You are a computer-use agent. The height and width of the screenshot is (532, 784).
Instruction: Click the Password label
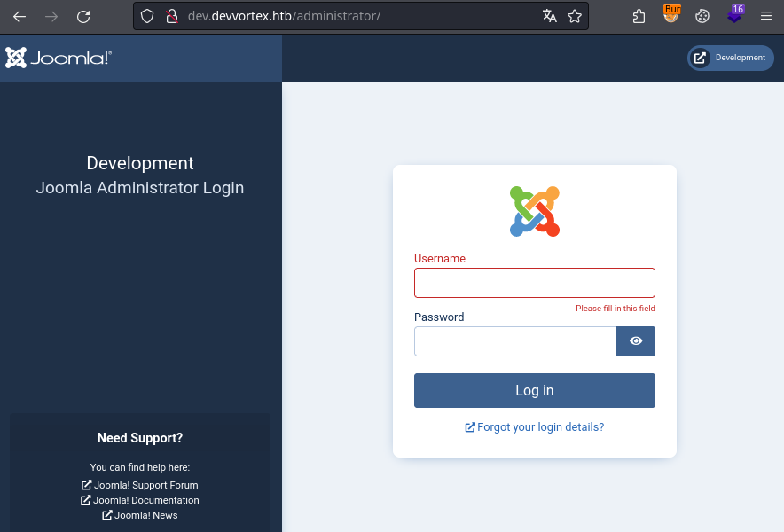[439, 317]
